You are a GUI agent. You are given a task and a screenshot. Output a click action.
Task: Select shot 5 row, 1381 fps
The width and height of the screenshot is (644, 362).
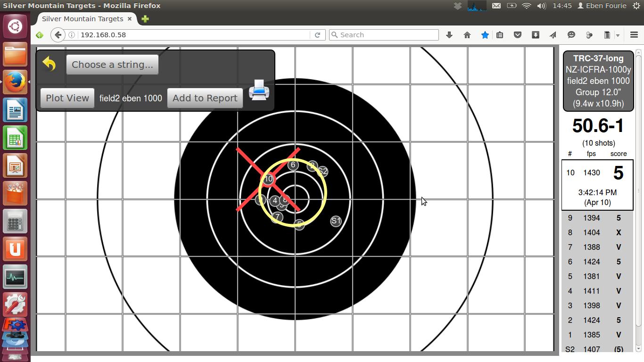pos(597,276)
